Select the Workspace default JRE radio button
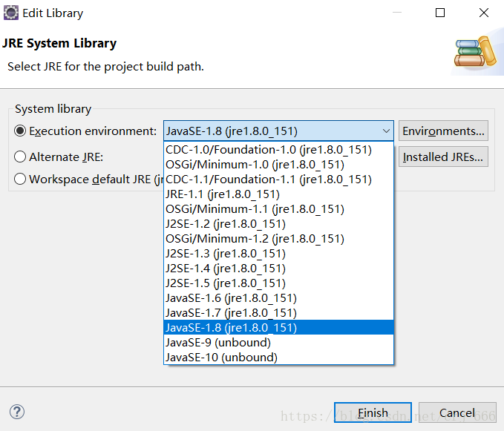 20,179
